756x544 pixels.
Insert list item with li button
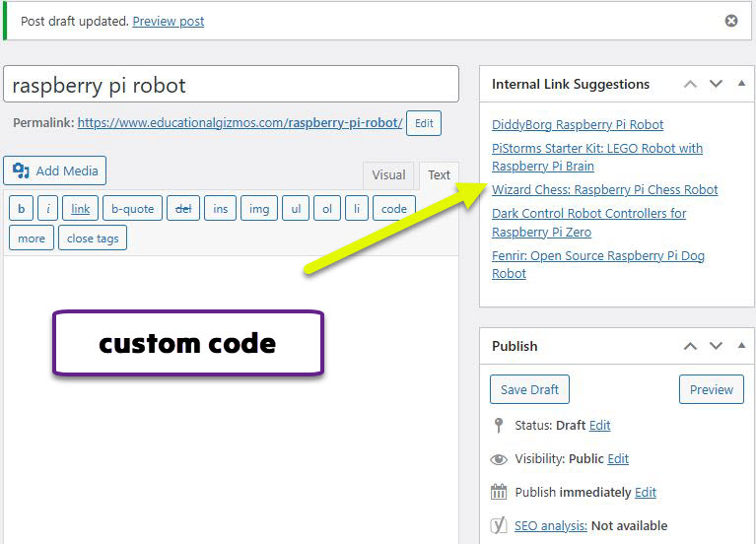click(357, 208)
